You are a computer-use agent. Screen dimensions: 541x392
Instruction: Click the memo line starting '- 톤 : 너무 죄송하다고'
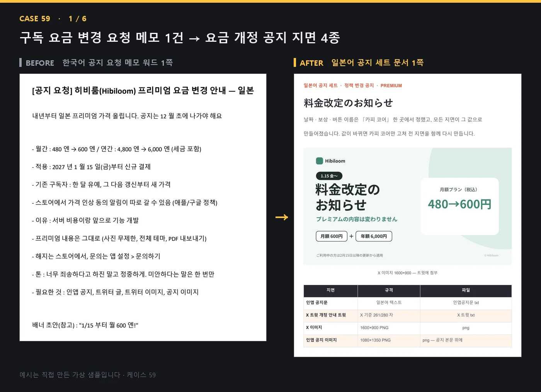click(123, 274)
